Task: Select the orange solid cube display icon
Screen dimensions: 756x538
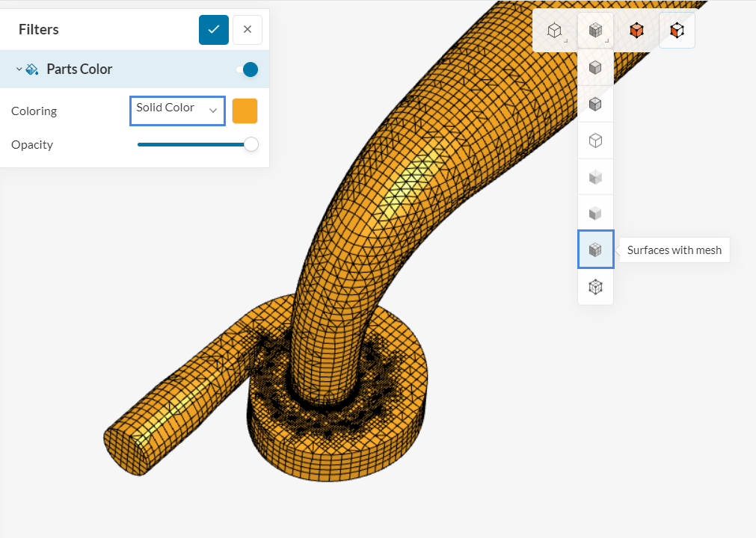Action: point(636,30)
